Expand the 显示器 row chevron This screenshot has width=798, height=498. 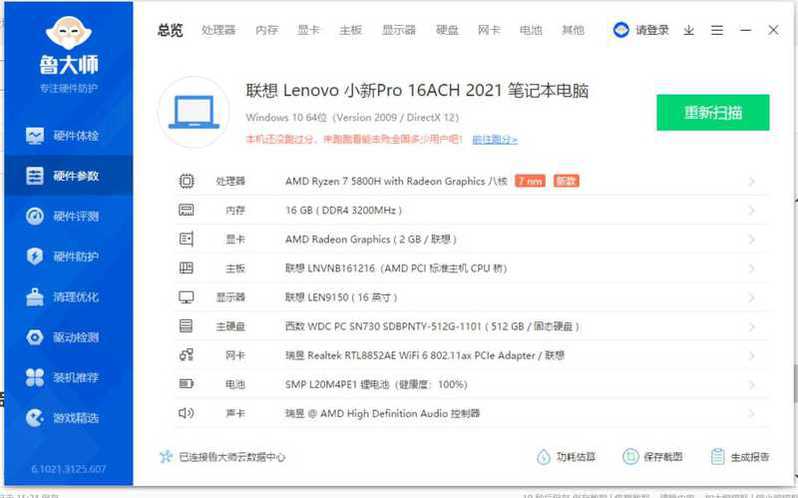(x=752, y=298)
